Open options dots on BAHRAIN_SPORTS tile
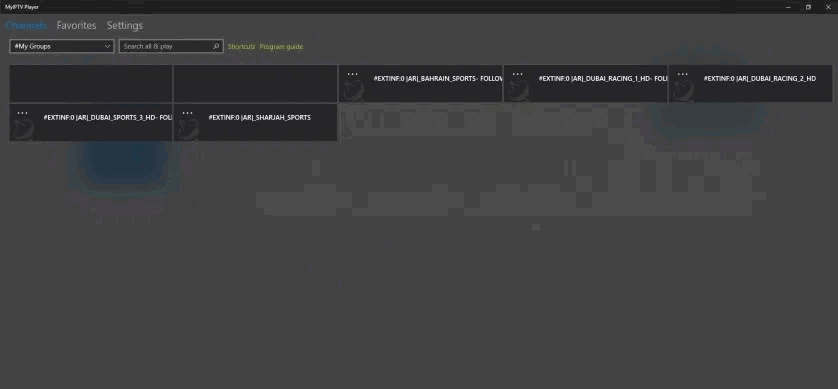The image size is (838, 389). point(352,74)
